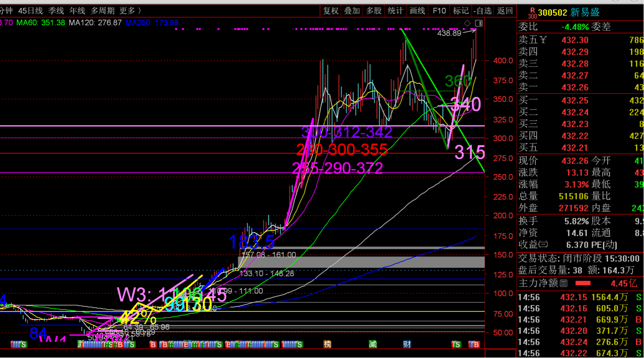Click the 14:56 tick at 432.15
Screen dimensions: 644x358
pyautogui.click(x=581, y=297)
